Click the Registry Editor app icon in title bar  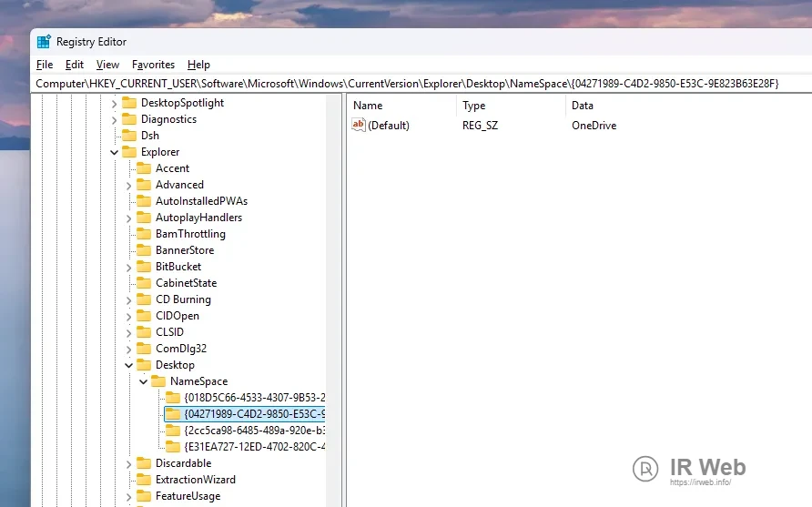[x=44, y=42]
